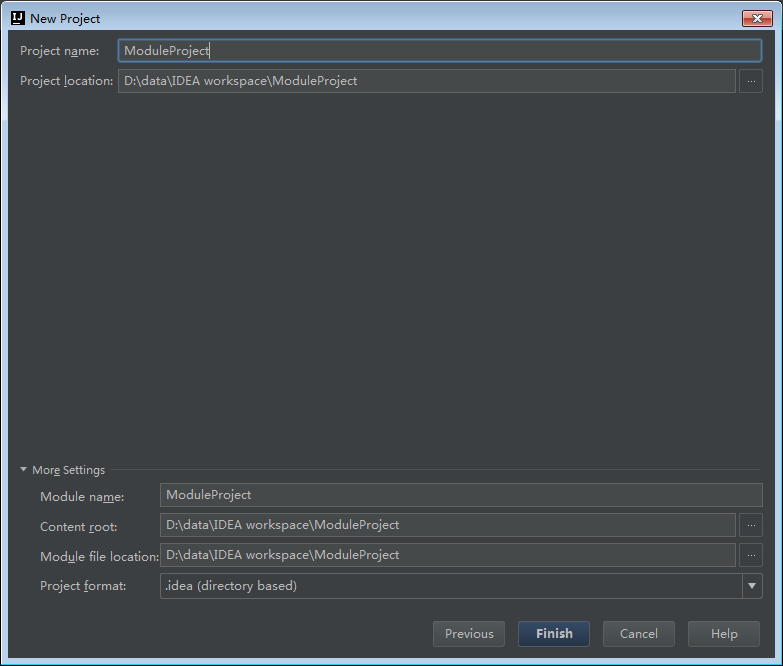
Task: Close the New Project window
Action: click(757, 18)
